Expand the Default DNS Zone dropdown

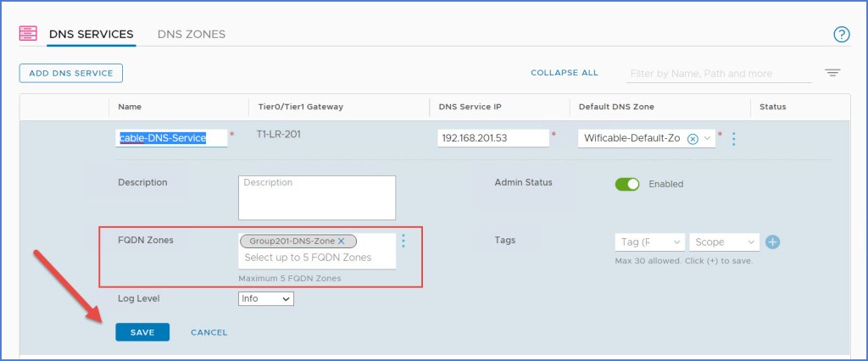coord(708,138)
